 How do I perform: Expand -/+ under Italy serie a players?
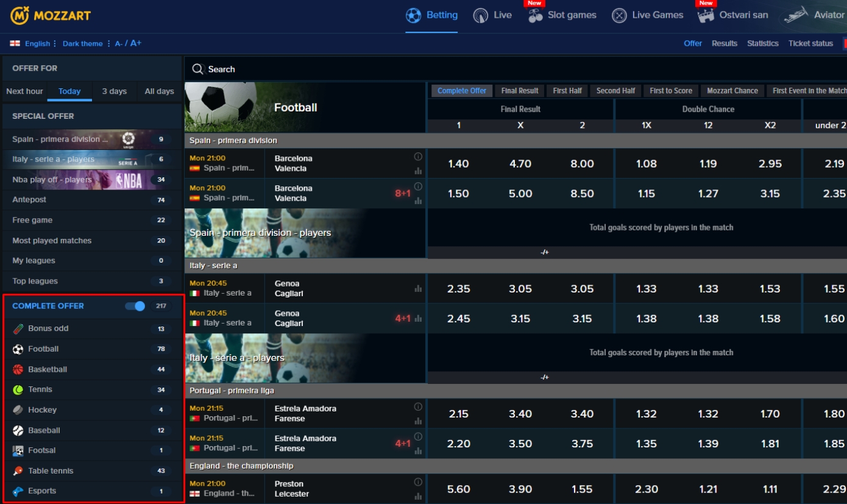(545, 377)
